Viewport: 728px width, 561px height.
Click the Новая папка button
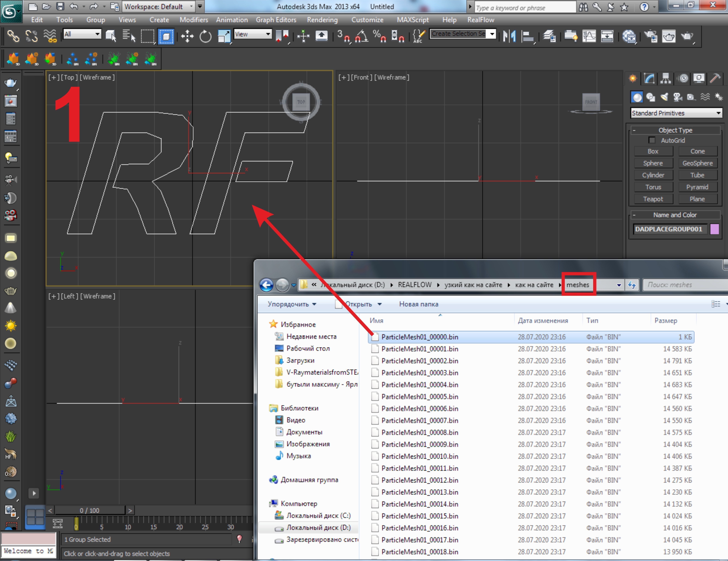pyautogui.click(x=418, y=304)
